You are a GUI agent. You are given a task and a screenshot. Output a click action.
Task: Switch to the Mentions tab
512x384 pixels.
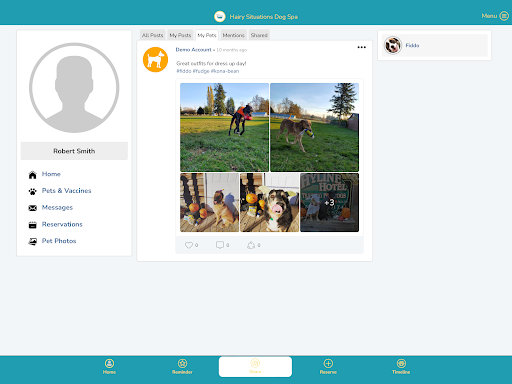[233, 35]
